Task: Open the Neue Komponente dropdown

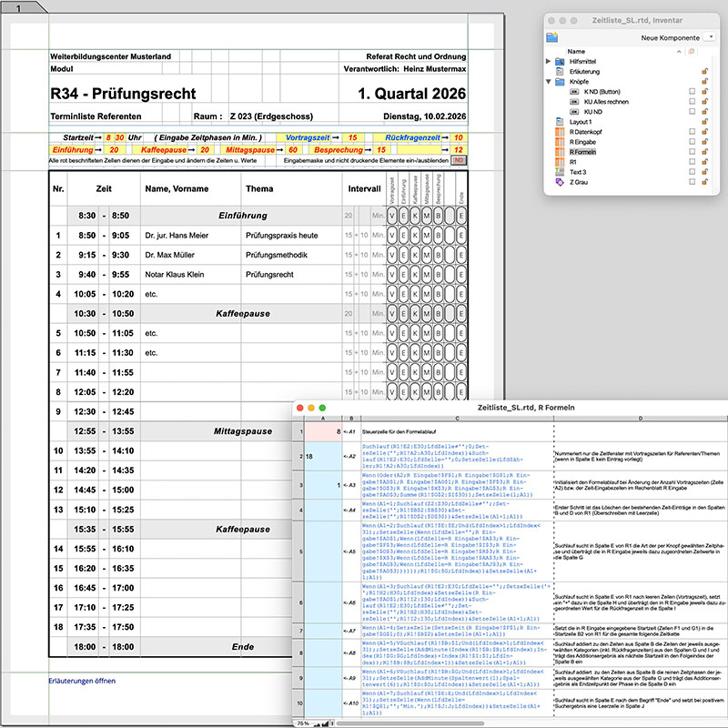Action: tap(710, 36)
